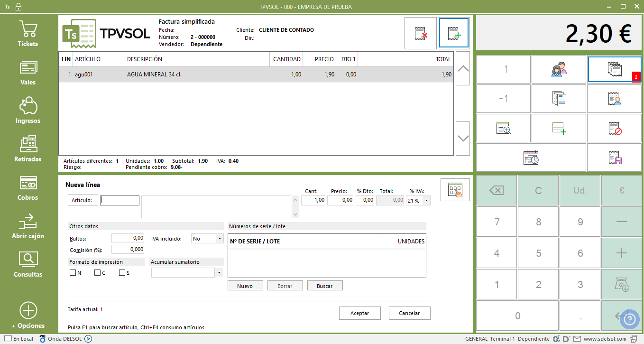Click the Aceptar button
Screen dimensions: 644x344
[x=359, y=313]
